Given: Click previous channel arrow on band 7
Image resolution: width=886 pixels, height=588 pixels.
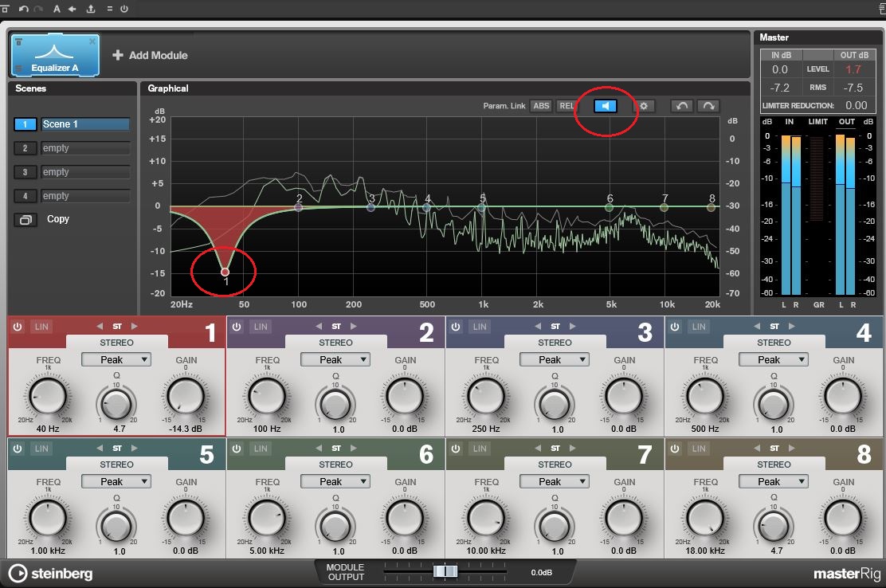Looking at the screenshot, I should click(538, 448).
